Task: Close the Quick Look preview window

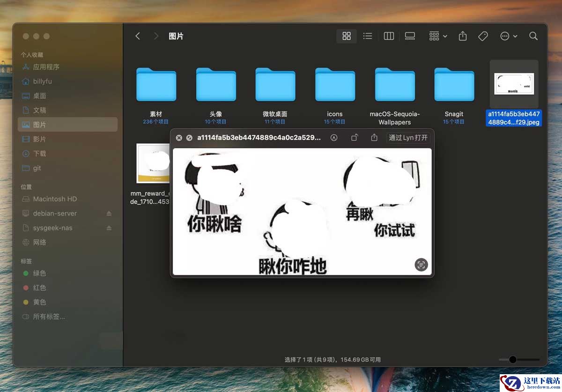Action: point(179,138)
